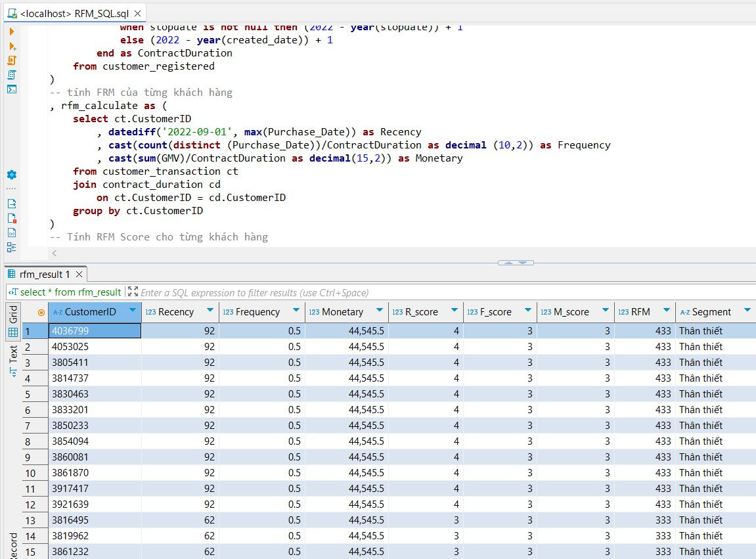Toggle the Record view mode
Image resolution: width=756 pixels, height=559 pixels.
tap(13, 545)
